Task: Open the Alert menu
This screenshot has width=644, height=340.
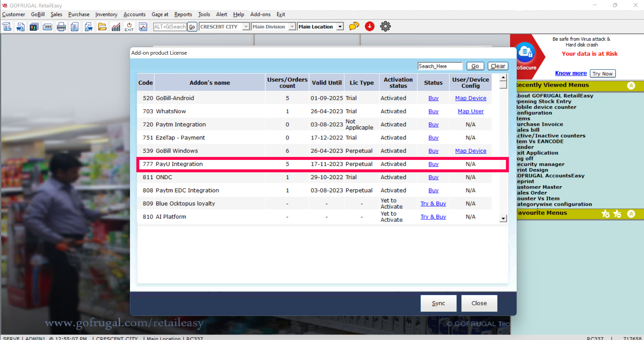Action: (221, 15)
